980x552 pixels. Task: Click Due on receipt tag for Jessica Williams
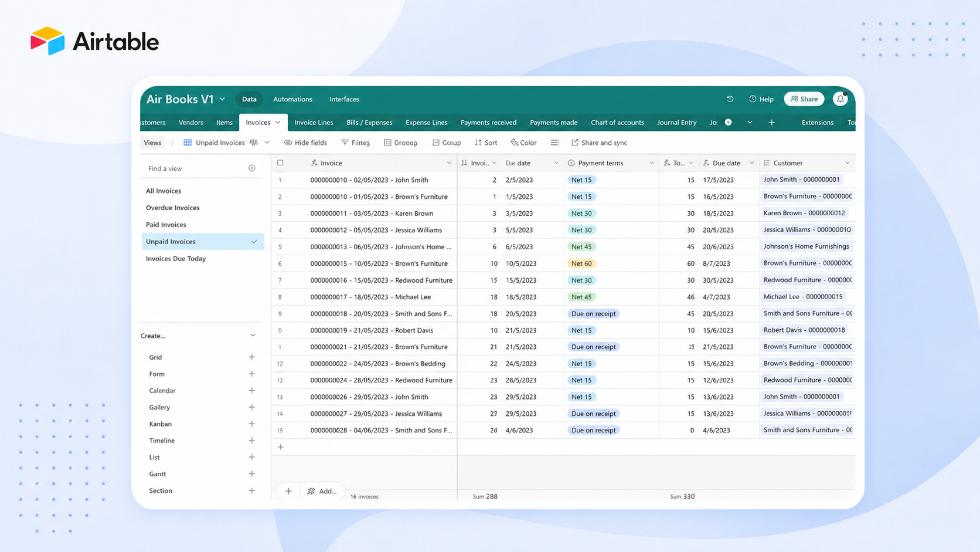coord(593,414)
